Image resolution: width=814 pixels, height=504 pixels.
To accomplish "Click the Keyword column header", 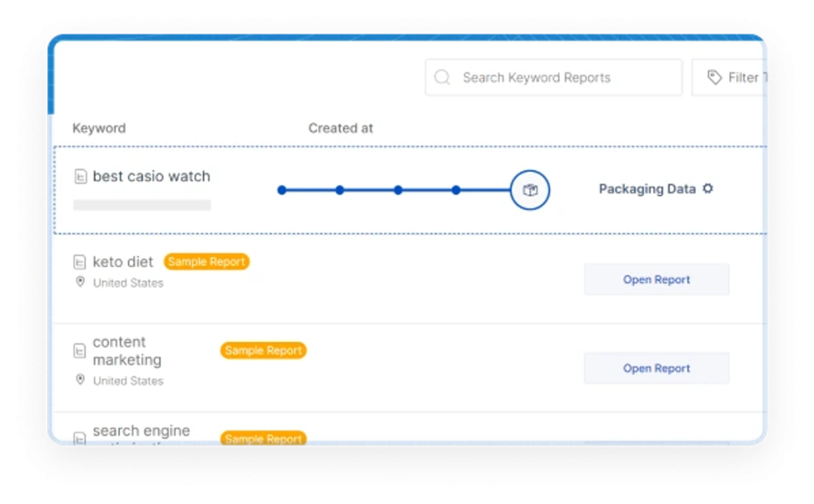I will 99,128.
